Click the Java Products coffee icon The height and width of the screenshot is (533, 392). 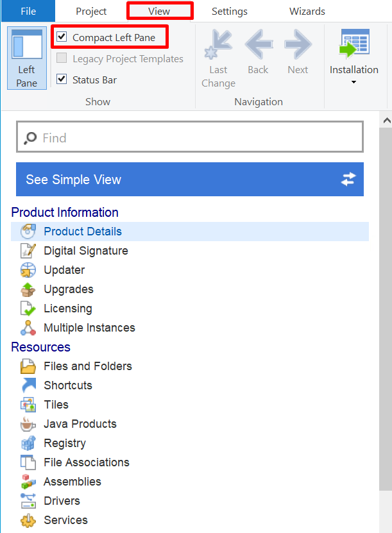coord(28,424)
